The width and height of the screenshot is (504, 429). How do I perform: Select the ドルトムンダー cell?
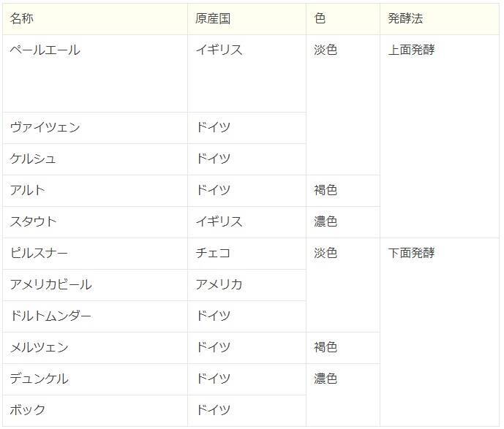pos(51,316)
